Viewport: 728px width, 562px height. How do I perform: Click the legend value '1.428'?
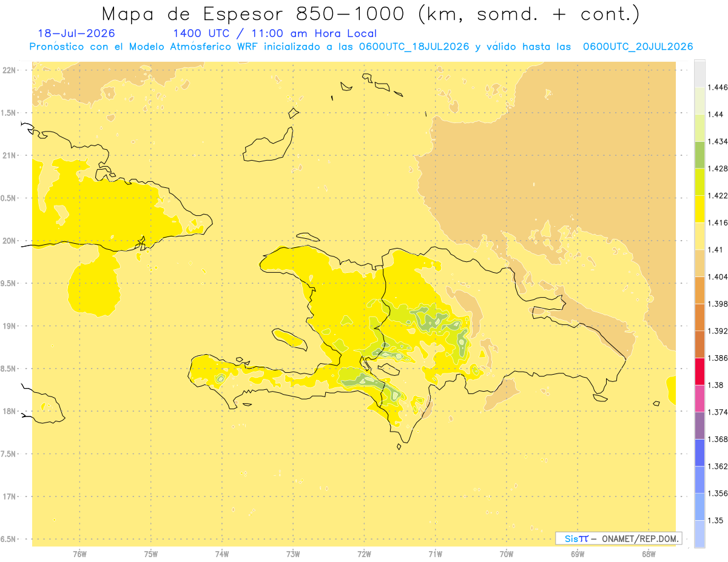pyautogui.click(x=717, y=169)
